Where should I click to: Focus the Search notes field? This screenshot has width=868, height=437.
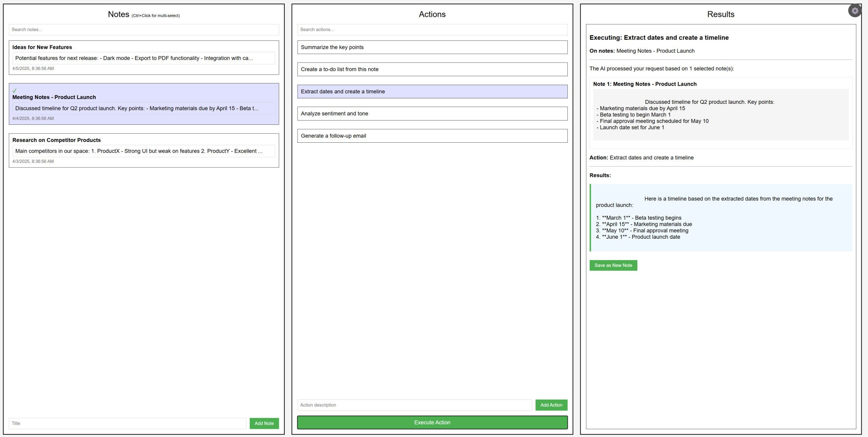pos(143,30)
